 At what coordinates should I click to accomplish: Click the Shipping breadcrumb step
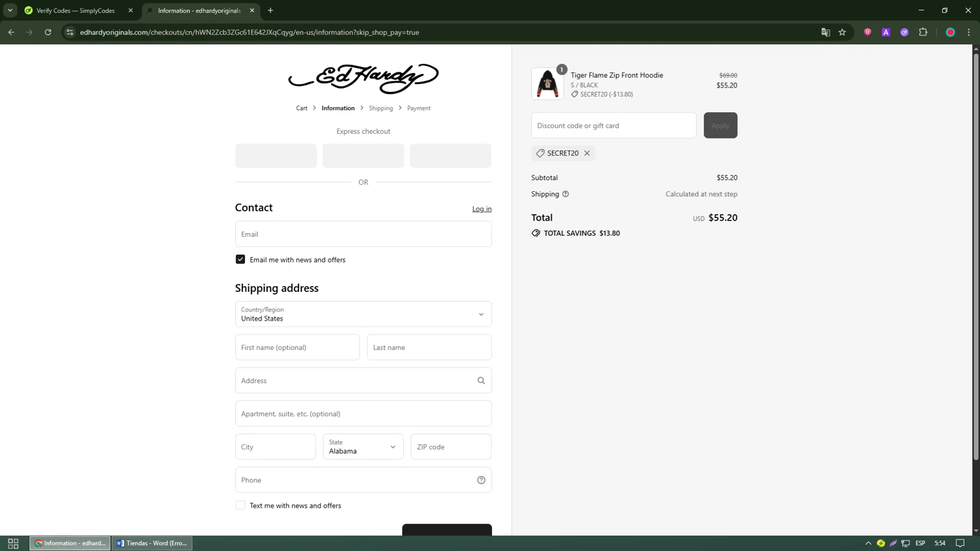pos(381,108)
